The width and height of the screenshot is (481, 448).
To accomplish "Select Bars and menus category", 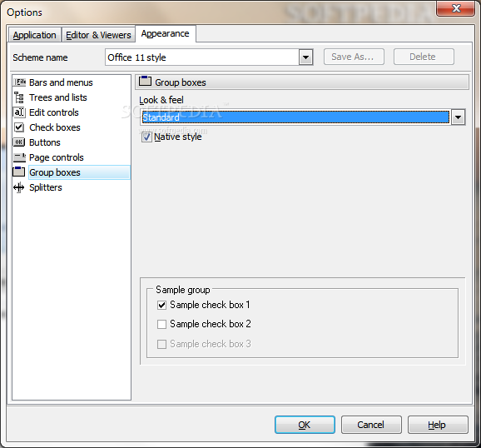I will click(61, 82).
